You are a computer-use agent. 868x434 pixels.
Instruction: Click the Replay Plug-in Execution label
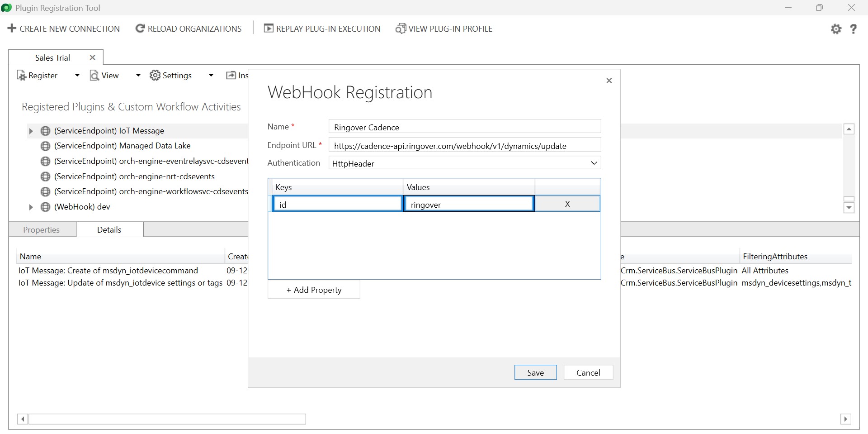tap(328, 29)
